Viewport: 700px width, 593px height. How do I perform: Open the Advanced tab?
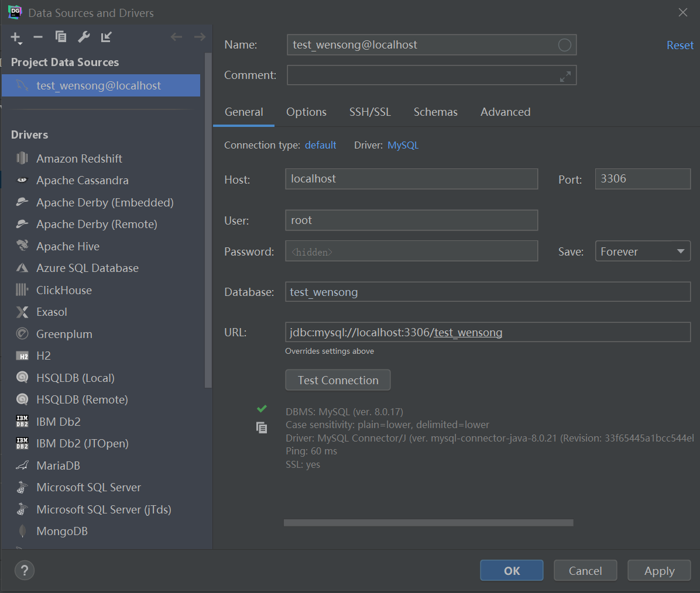pos(505,112)
